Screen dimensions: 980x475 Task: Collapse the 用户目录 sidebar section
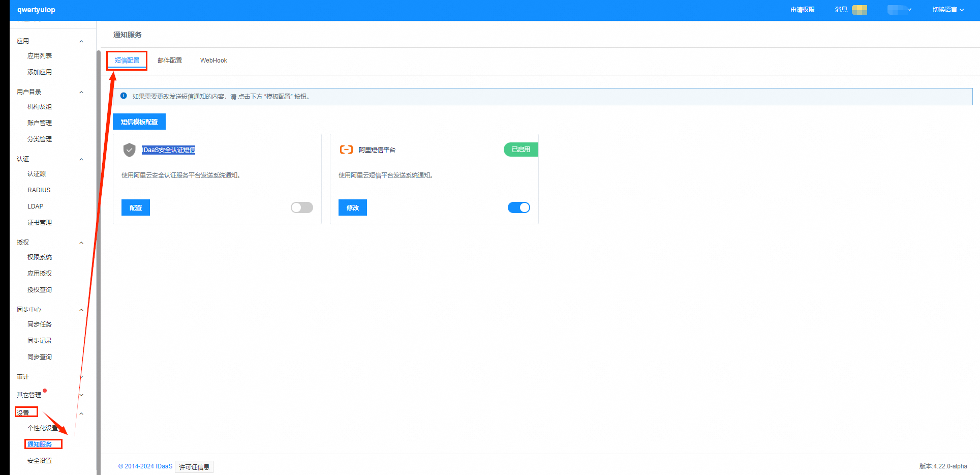point(81,92)
